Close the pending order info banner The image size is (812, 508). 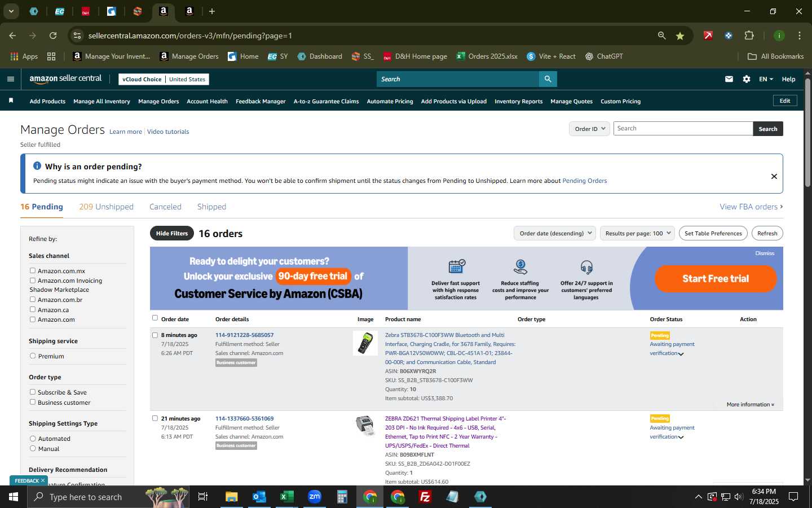[x=774, y=176]
